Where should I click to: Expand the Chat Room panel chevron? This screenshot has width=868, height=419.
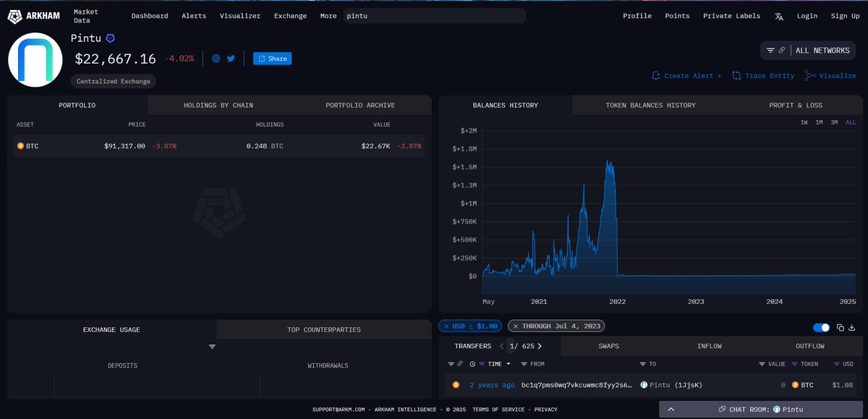point(670,410)
